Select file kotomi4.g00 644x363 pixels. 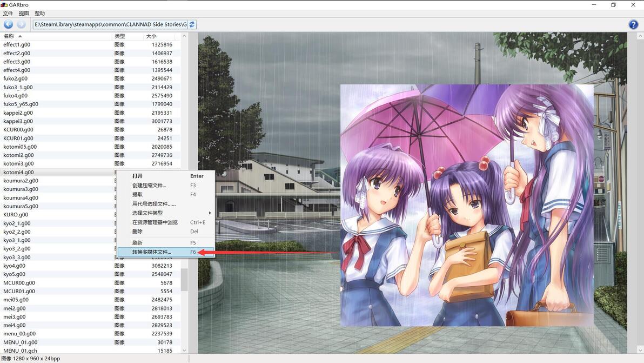click(18, 172)
